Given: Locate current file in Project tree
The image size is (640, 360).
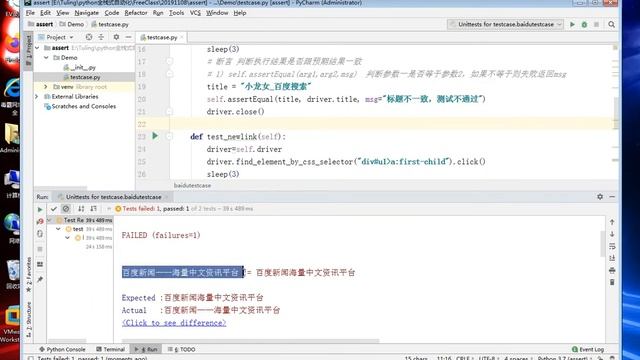Looking at the screenshot, I should (x=89, y=37).
